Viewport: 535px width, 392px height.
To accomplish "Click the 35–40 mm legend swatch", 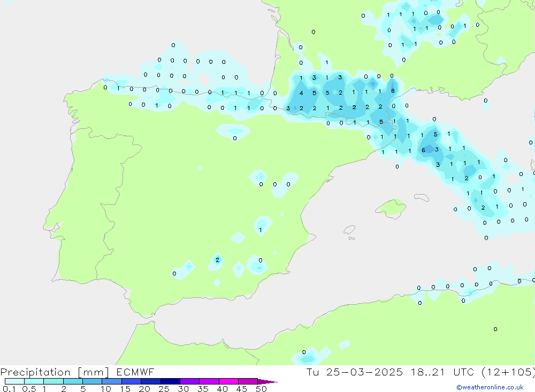I will [x=209, y=381].
